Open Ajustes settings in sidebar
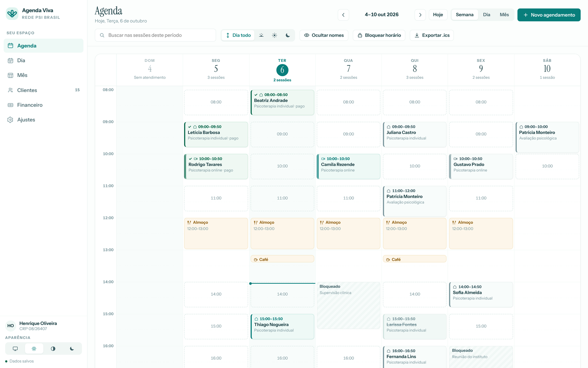Screen dimensions: 588x368 43,120
